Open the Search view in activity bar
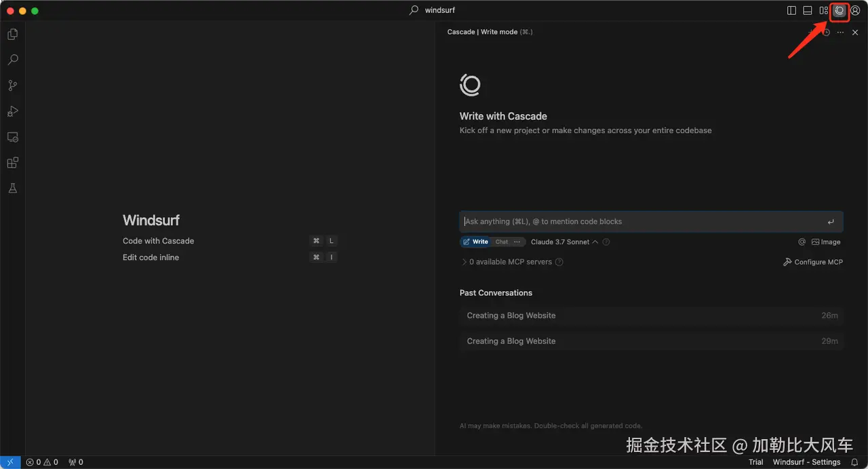 tap(12, 60)
